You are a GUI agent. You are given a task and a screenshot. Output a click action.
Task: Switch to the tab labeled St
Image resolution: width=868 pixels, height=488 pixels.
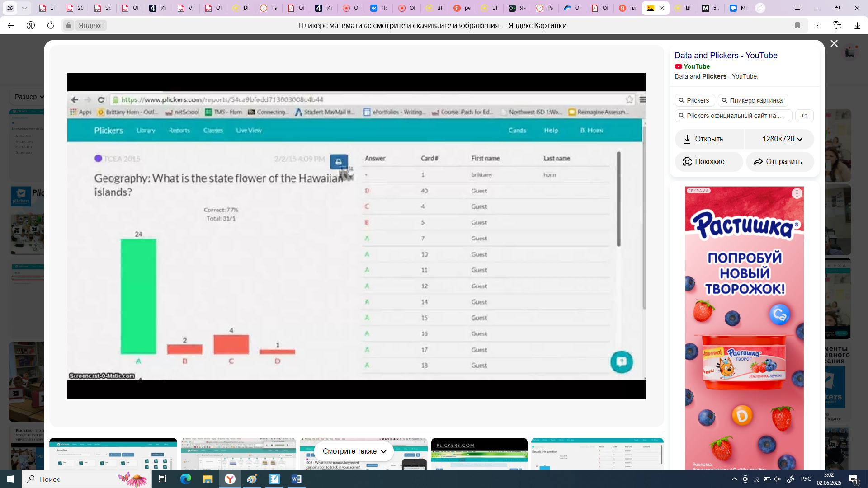[x=103, y=8]
